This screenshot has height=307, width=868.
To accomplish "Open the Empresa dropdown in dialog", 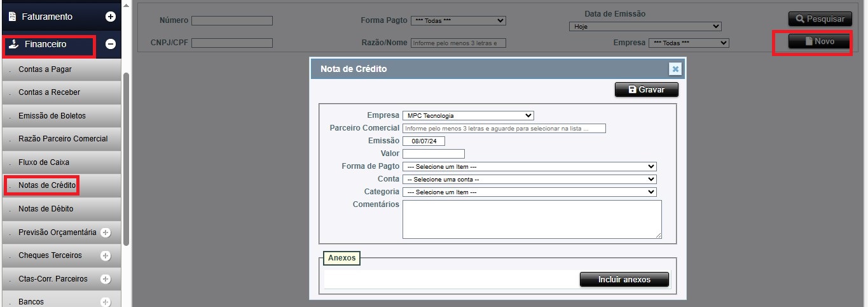I will [468, 115].
